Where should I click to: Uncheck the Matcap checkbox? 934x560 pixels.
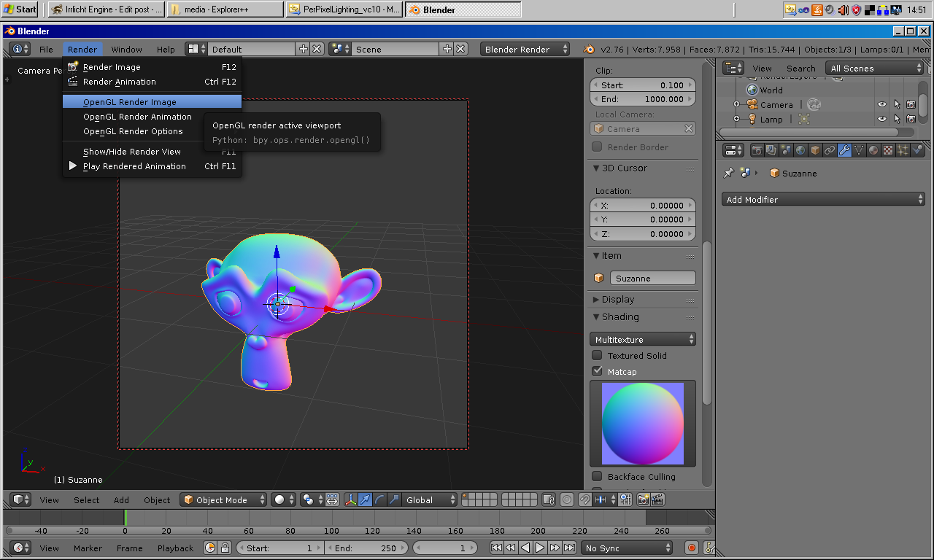[x=597, y=372]
